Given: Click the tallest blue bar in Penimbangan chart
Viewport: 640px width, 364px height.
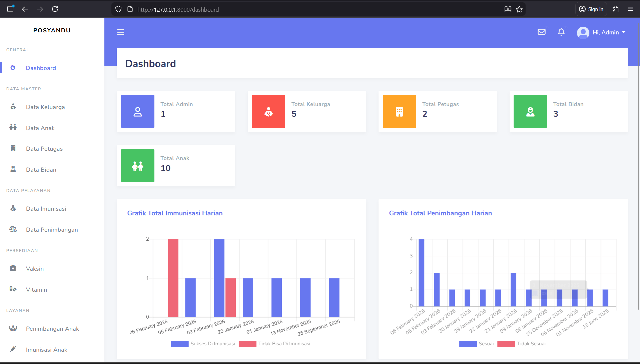Looking at the screenshot, I should (421, 273).
